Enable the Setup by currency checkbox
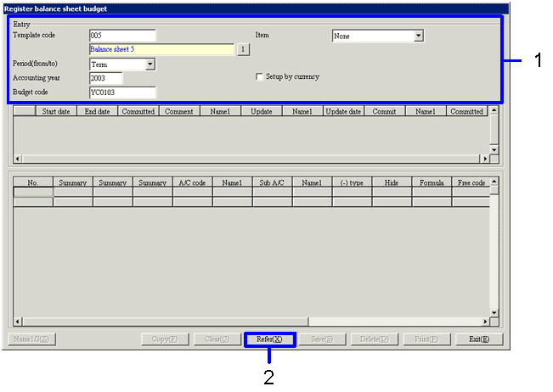 (x=259, y=77)
